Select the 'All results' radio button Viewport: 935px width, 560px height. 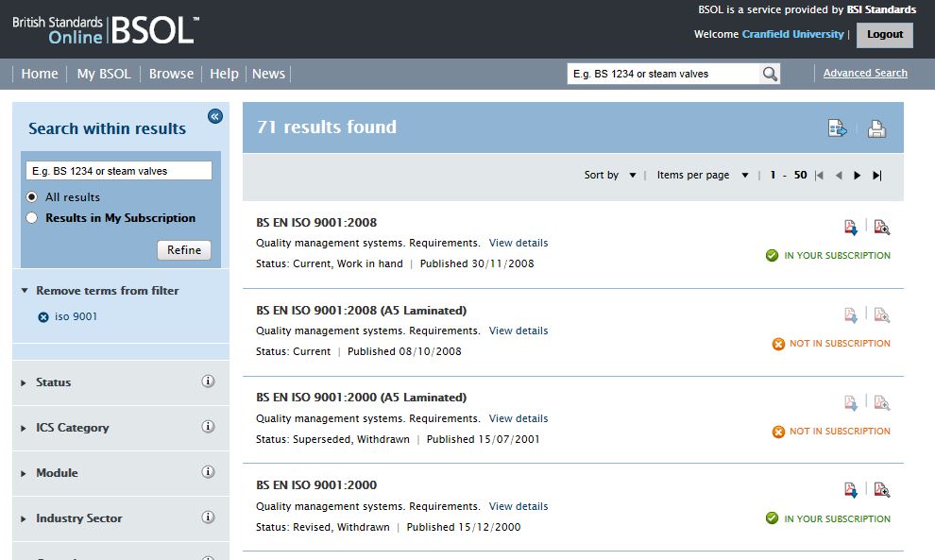[32, 197]
